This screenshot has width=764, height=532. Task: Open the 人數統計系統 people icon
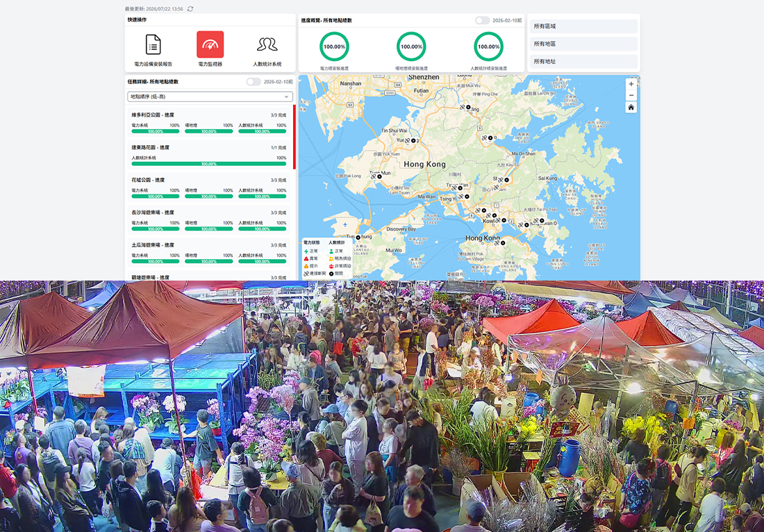coord(267,44)
